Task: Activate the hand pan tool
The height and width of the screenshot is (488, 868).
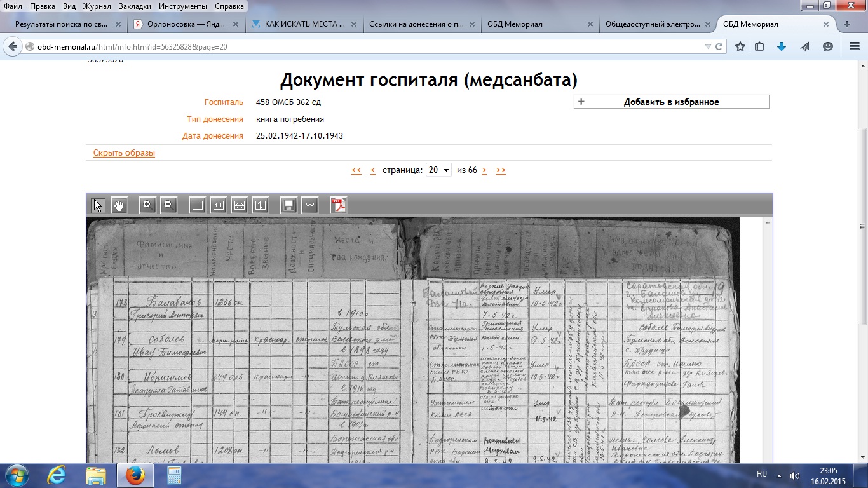Action: [x=119, y=205]
